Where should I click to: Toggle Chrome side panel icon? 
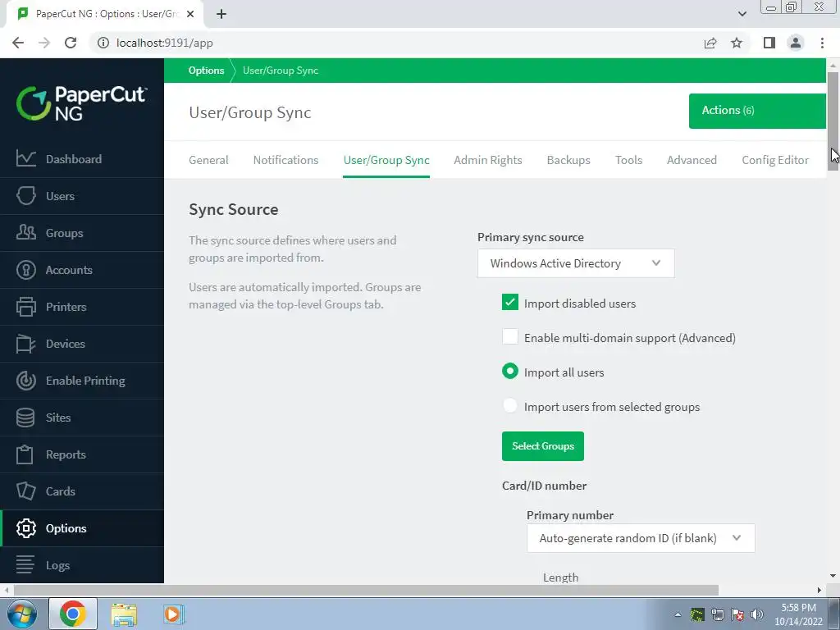pos(769,43)
